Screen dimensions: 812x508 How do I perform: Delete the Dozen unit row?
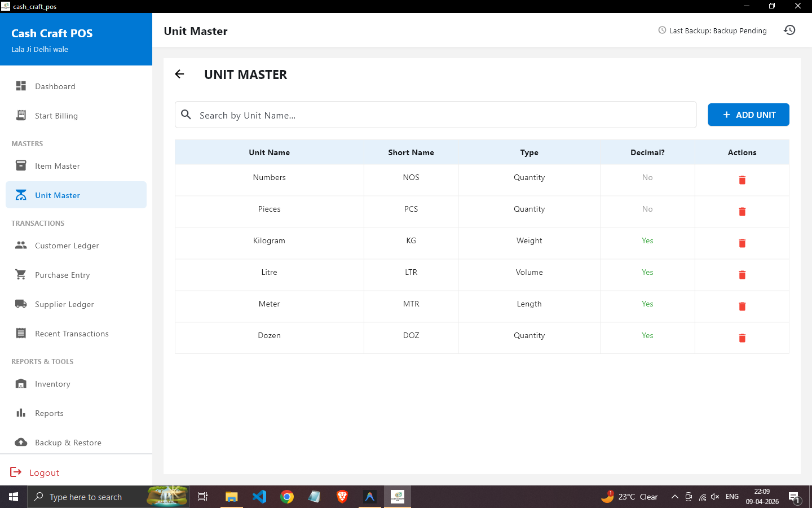(x=742, y=338)
